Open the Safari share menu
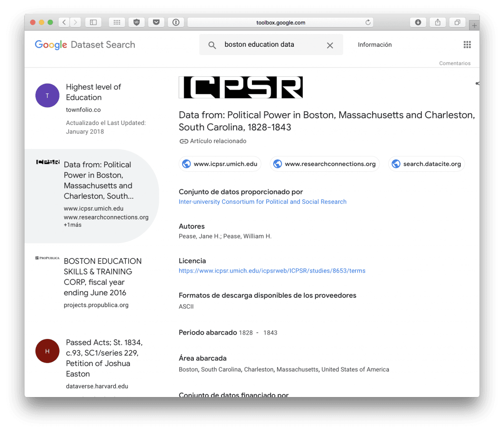This screenshot has height=432, width=504. (x=438, y=22)
